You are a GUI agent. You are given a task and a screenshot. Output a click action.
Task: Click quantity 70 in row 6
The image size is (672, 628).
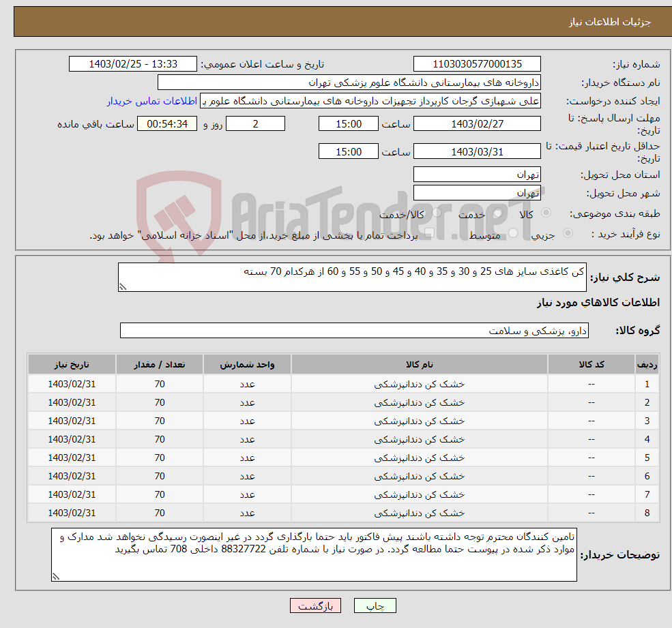[160, 477]
